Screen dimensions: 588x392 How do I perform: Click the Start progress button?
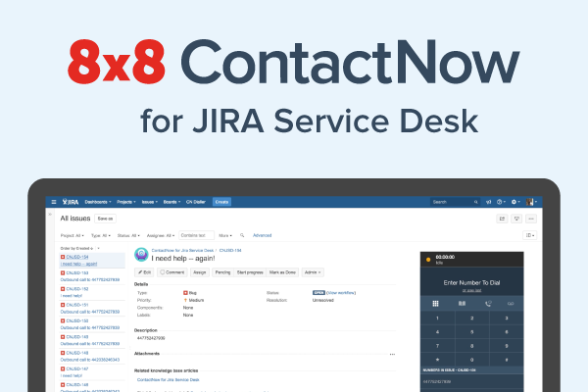(250, 272)
